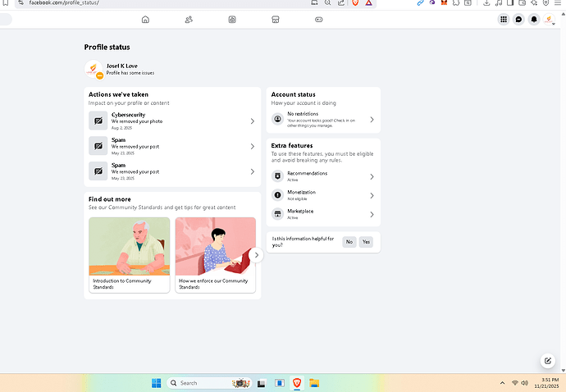Go to the Facebook Home icon
Image resolution: width=566 pixels, height=392 pixels.
145,19
